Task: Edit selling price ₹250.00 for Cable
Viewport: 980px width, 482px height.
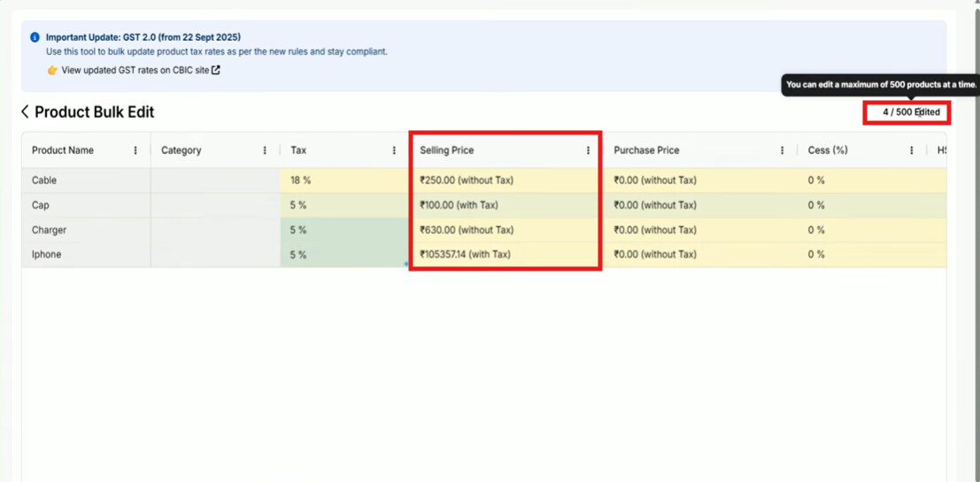Action: coord(506,180)
